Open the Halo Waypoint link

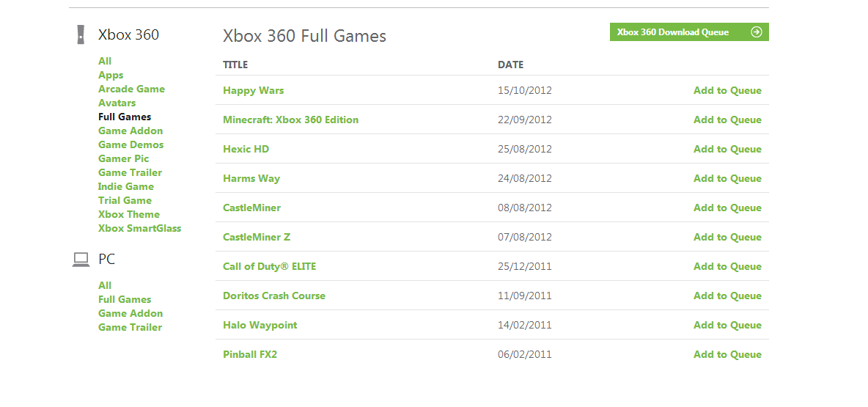coord(260,325)
